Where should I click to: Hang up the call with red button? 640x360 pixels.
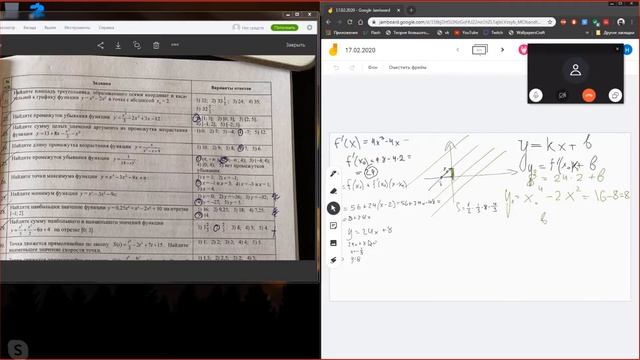pos(589,95)
